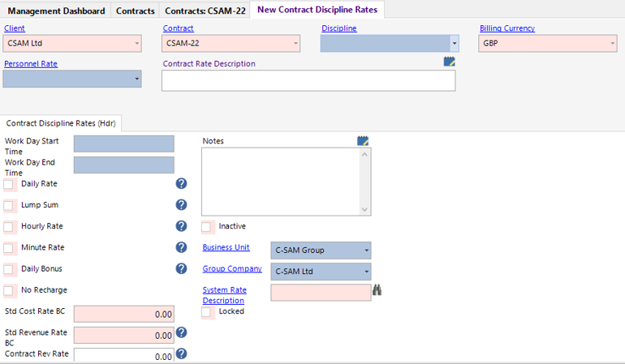The width and height of the screenshot is (625, 364).
Task: Open the Discipline dropdown list
Action: pos(455,44)
